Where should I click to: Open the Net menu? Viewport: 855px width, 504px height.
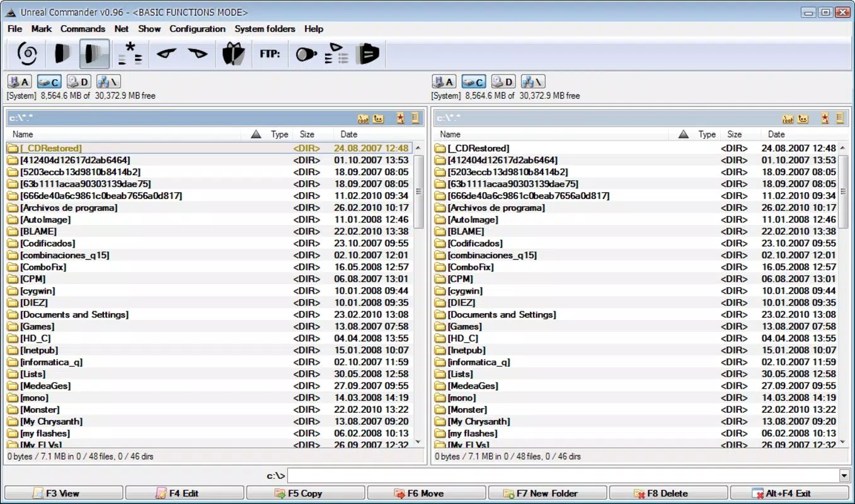122,29
